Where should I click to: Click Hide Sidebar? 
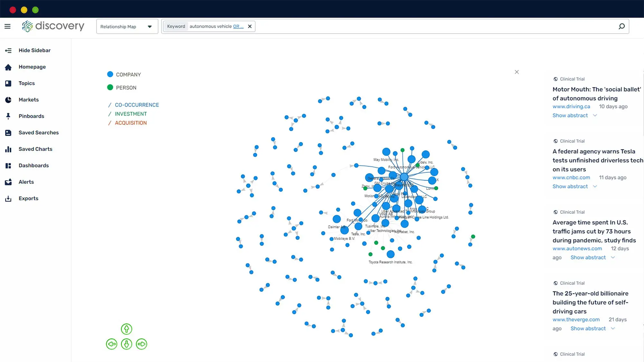(x=34, y=50)
